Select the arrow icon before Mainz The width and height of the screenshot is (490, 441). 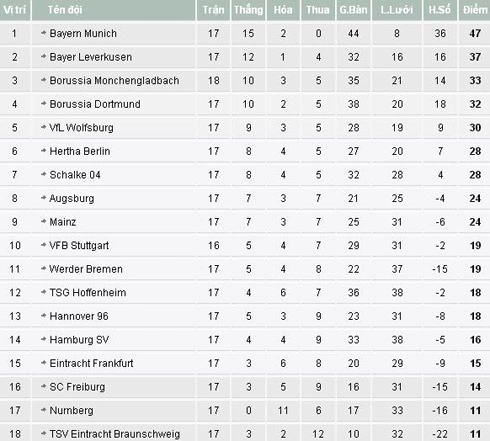[43, 222]
